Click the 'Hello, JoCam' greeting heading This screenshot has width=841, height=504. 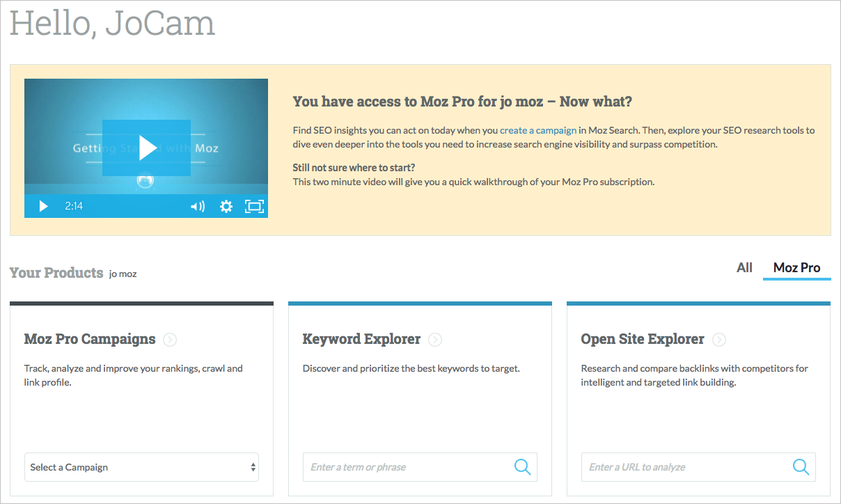pyautogui.click(x=113, y=23)
